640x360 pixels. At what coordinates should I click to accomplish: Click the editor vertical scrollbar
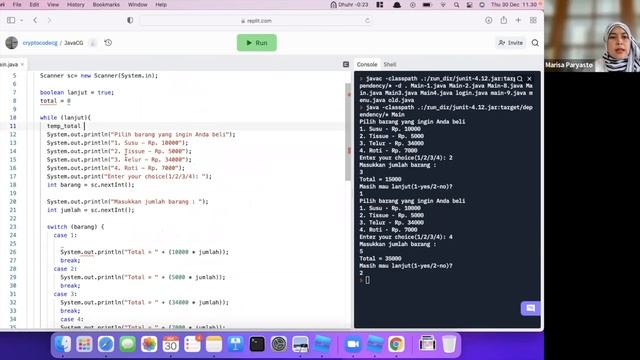click(348, 132)
